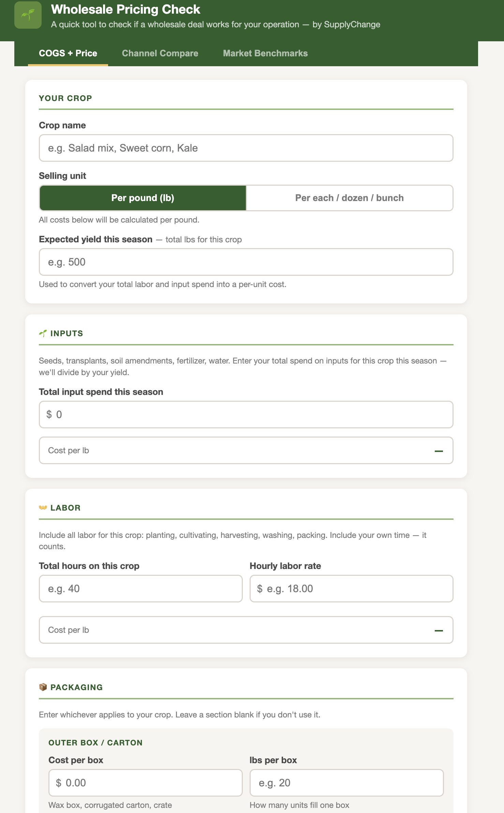Click the hands icon beside LABOR
Viewport: 504px width, 813px height.
[43, 508]
